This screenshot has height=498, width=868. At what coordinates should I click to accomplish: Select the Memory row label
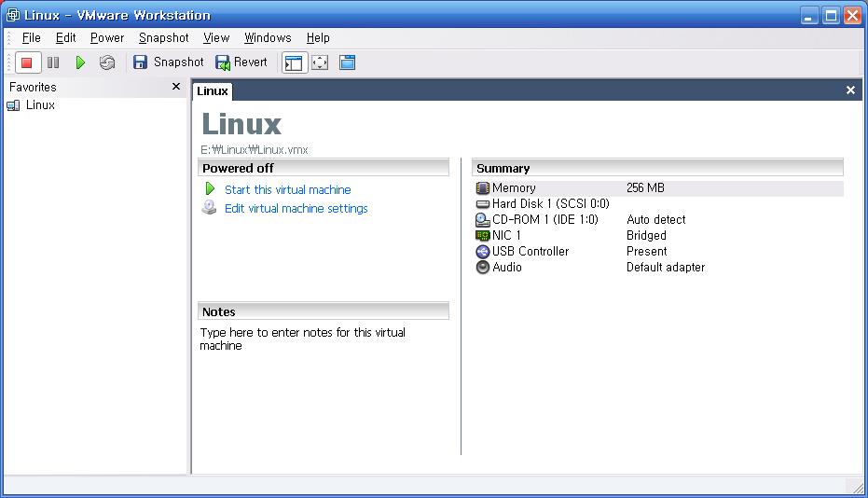pyautogui.click(x=514, y=187)
